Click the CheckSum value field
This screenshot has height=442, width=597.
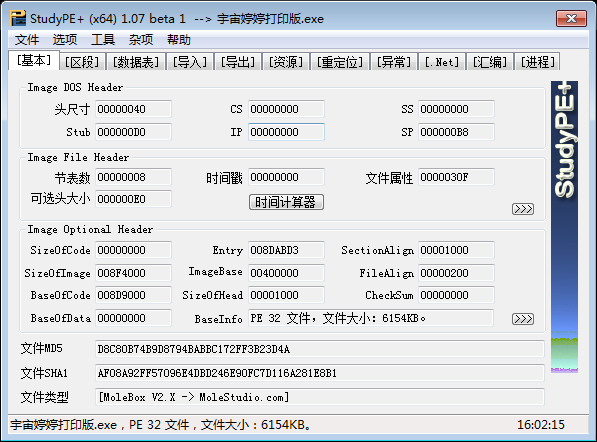(456, 295)
